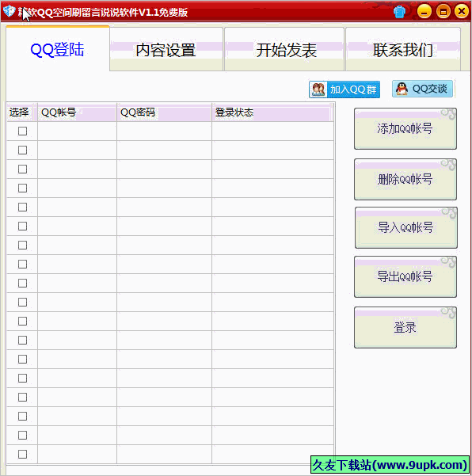
Task: Click the QQ交谈 button
Action: 422,89
